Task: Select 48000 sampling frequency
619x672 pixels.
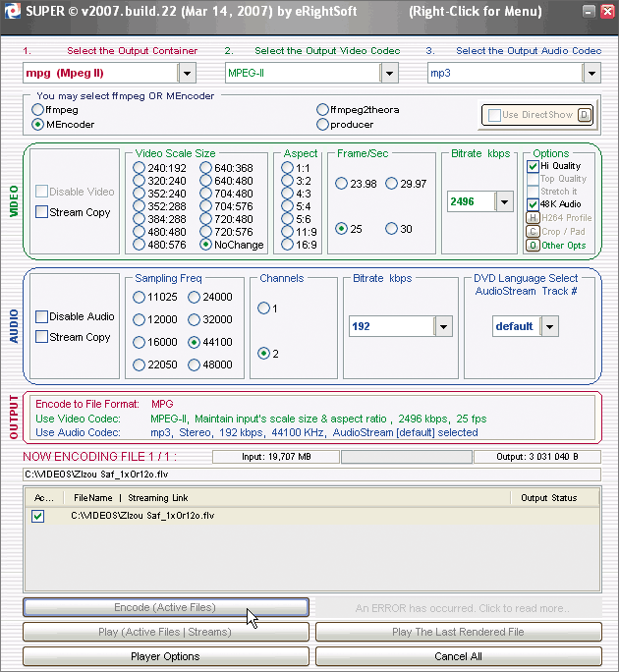Action: (x=195, y=364)
